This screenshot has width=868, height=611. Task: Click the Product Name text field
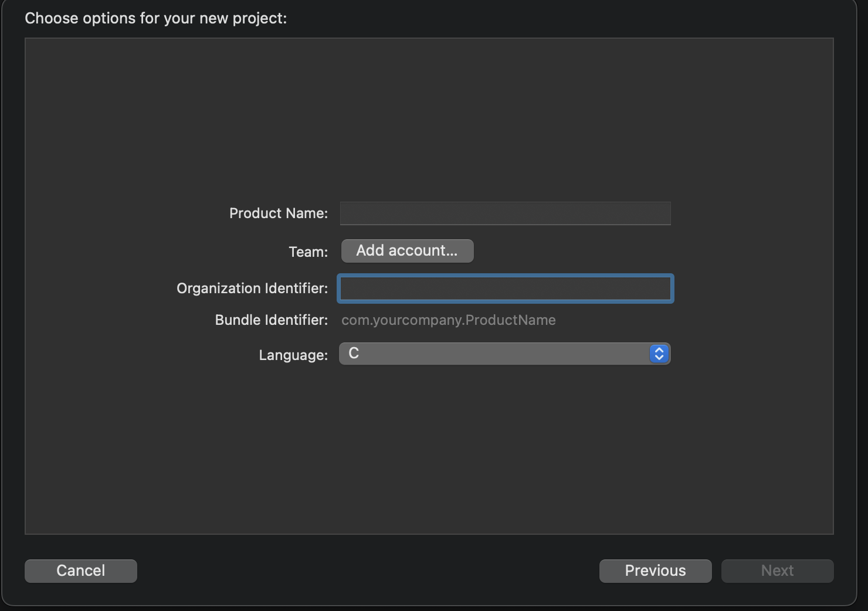(x=505, y=213)
